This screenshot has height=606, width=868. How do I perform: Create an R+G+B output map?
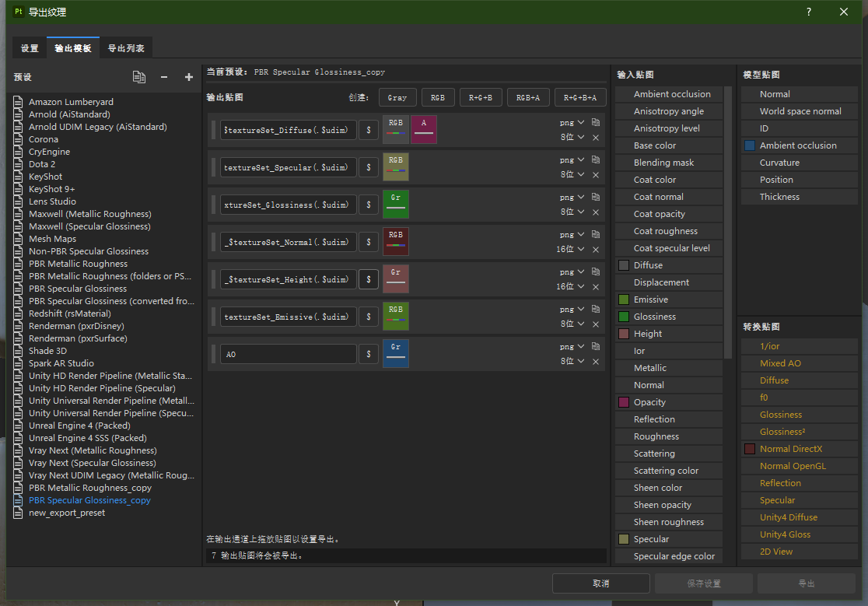pyautogui.click(x=481, y=97)
